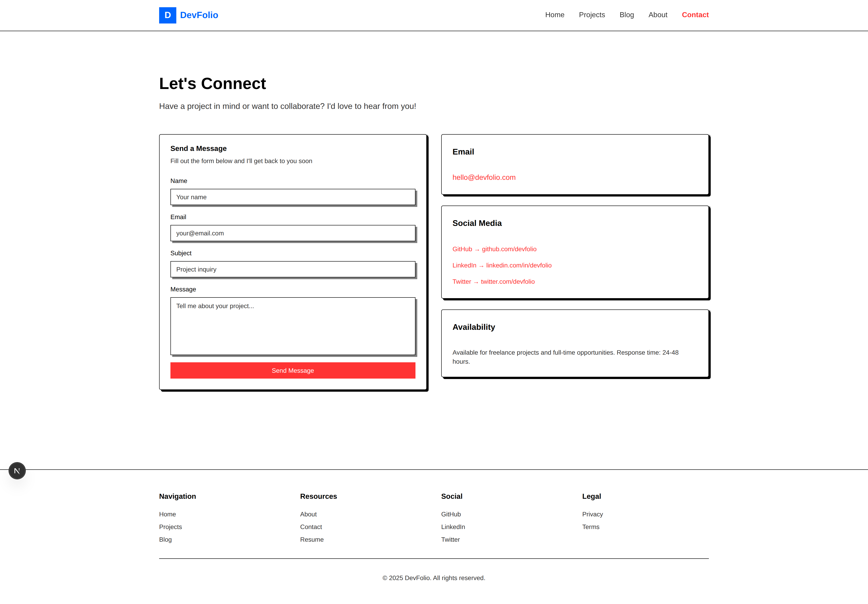
Task: Click the red Contact nav item
Action: tap(695, 15)
